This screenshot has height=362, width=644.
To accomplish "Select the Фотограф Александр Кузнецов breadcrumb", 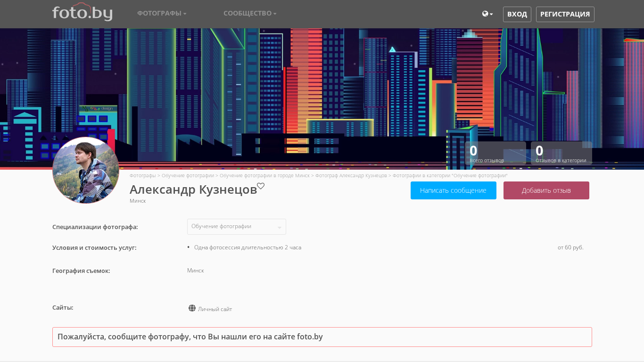I will point(351,176).
